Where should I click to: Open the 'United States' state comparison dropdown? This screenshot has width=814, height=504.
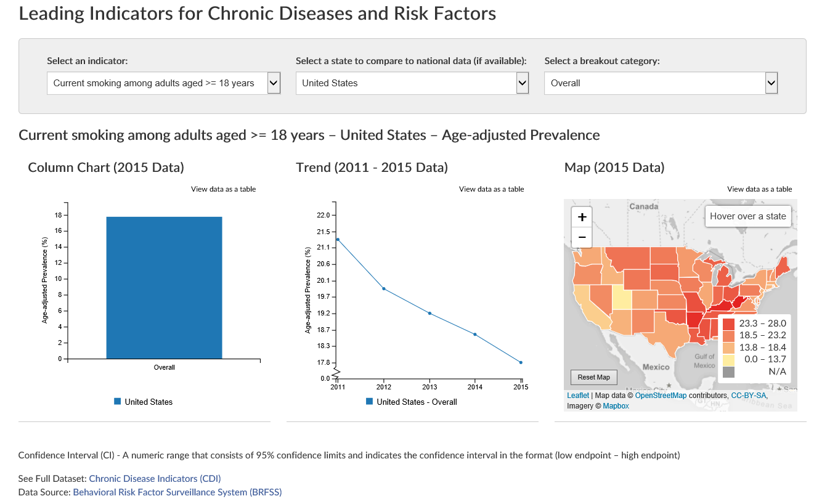[412, 83]
